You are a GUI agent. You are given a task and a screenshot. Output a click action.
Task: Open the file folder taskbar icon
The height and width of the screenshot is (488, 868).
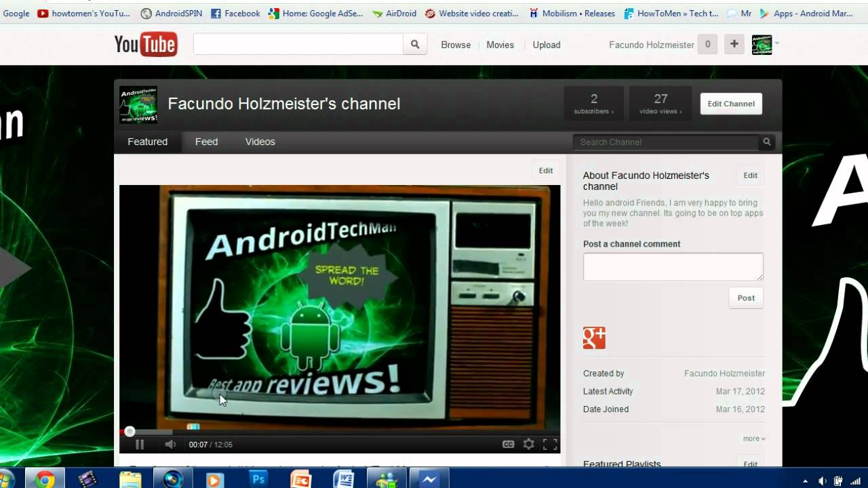(x=130, y=479)
